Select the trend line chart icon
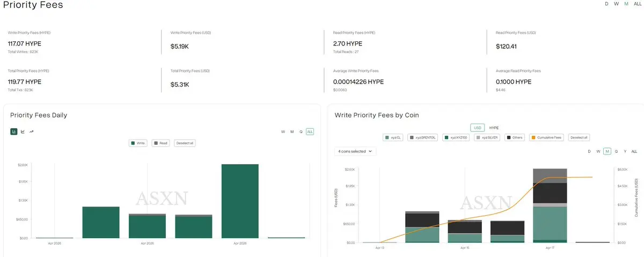This screenshot has height=257, width=644. pos(32,131)
